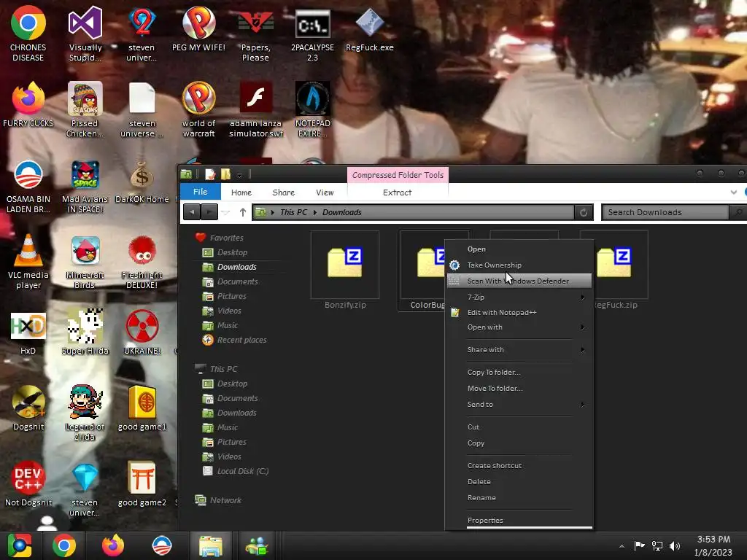Refresh the Downloads folder view

click(x=583, y=212)
